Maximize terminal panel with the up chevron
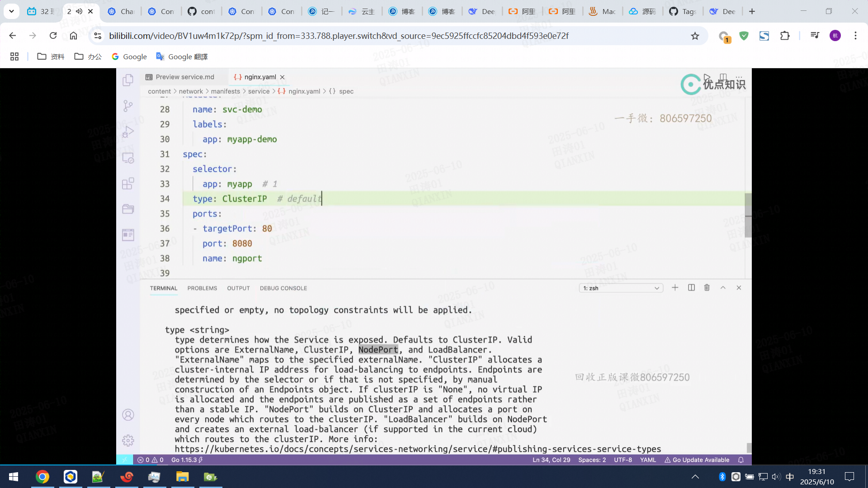The width and height of the screenshot is (868, 488). [x=723, y=288]
